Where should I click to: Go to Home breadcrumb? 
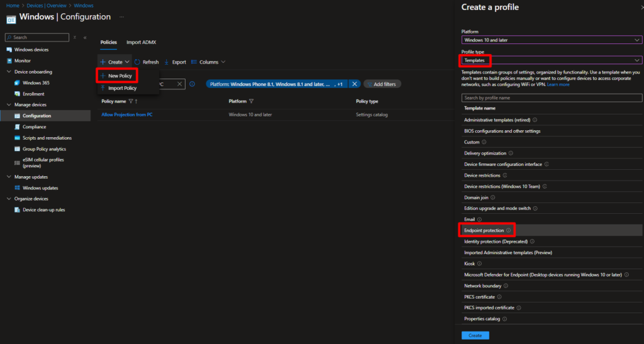click(13, 6)
